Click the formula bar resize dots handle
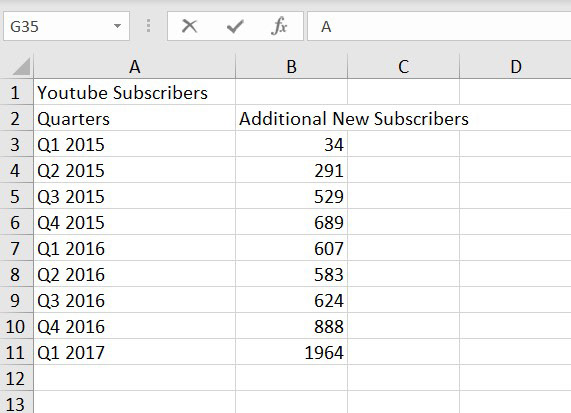Viewport: 571px width, 413px height. 148,26
